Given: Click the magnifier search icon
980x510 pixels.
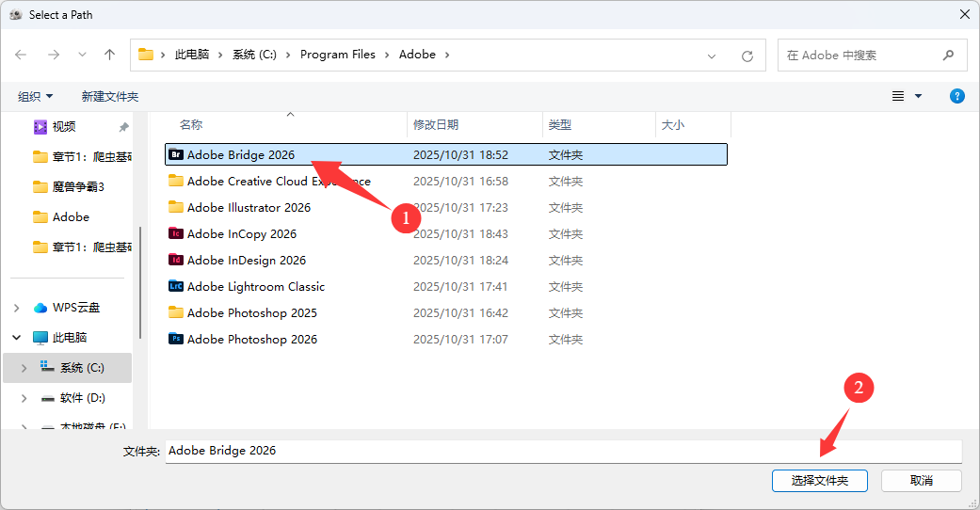Looking at the screenshot, I should (x=948, y=55).
